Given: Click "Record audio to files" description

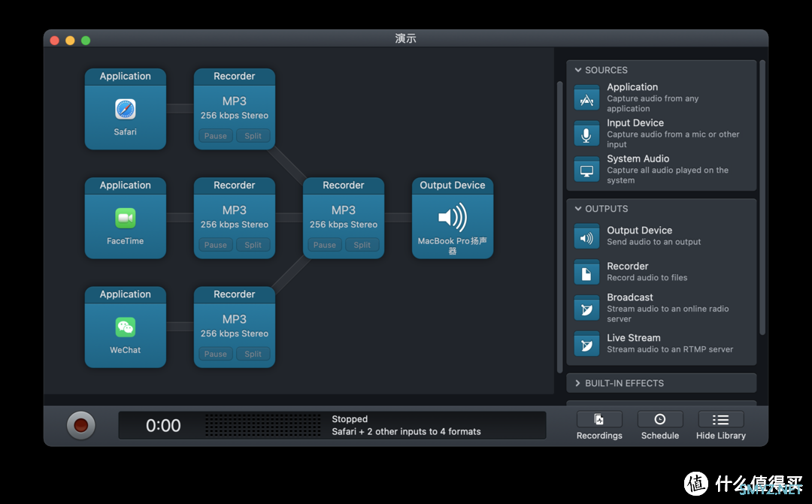Looking at the screenshot, I should (647, 277).
